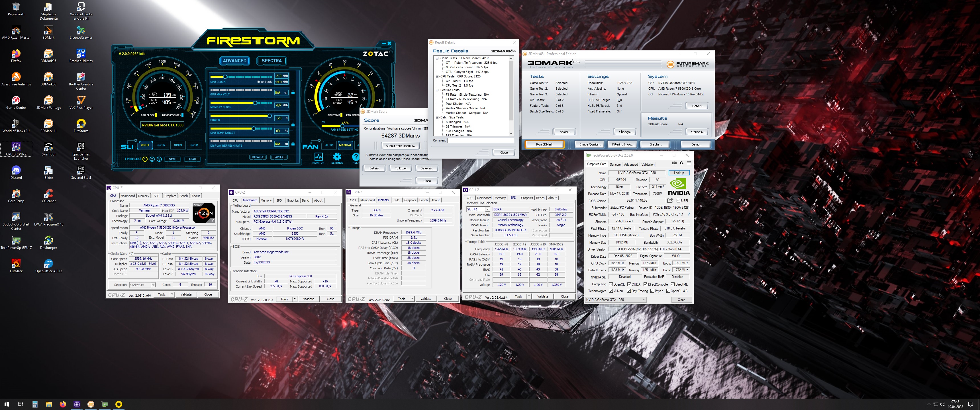
Task: Refresh GPU-Z data with the refresh icon
Action: [681, 163]
